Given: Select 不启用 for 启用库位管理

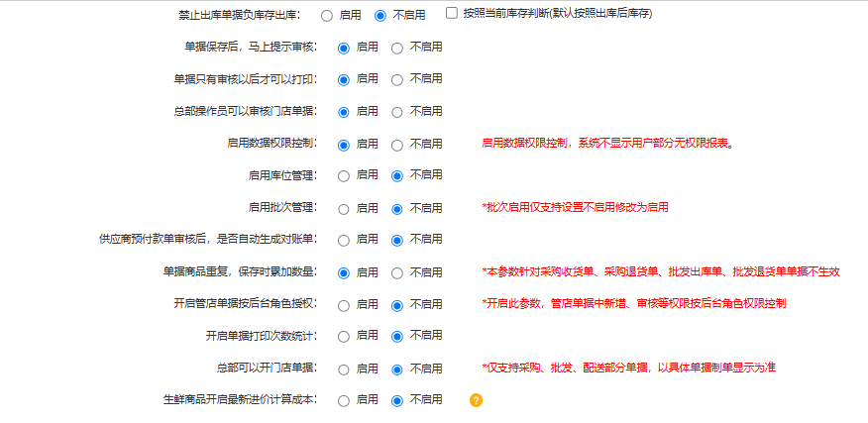Looking at the screenshot, I should pos(397,176).
